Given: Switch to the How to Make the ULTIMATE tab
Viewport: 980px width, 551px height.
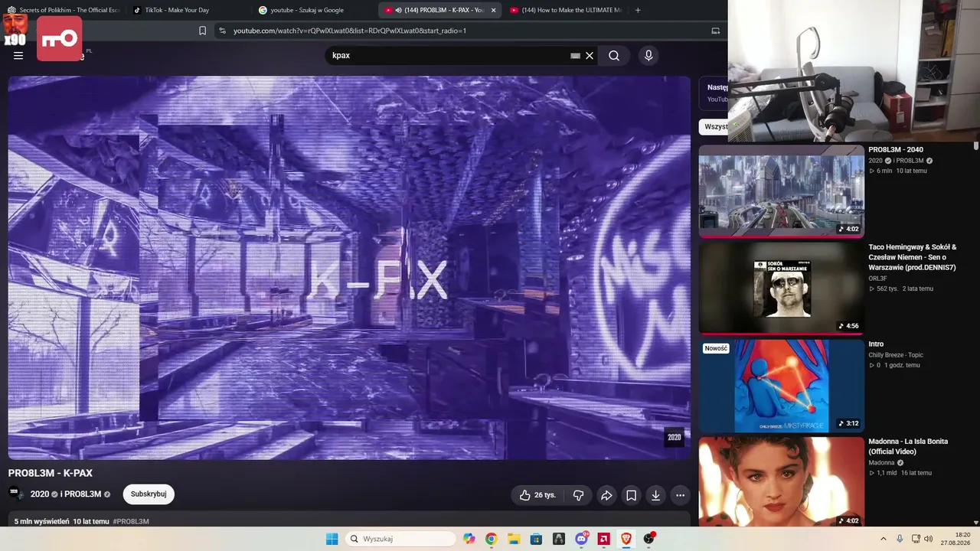Looking at the screenshot, I should [x=565, y=10].
